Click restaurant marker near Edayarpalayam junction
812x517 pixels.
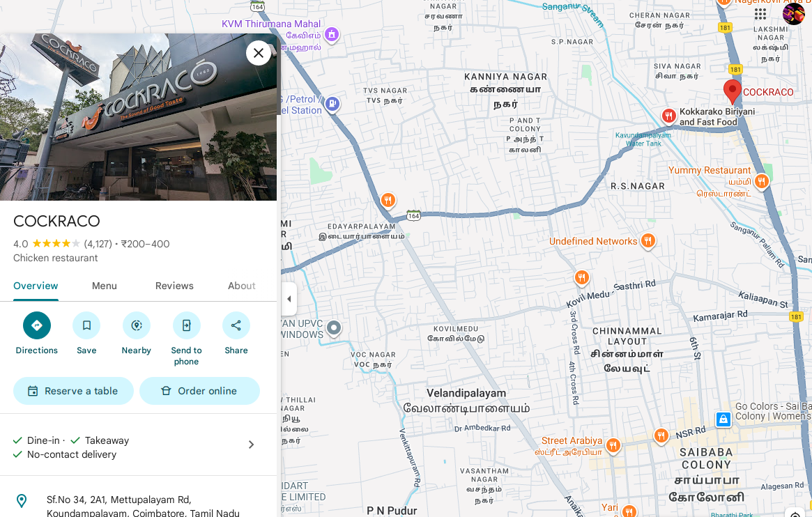point(388,200)
